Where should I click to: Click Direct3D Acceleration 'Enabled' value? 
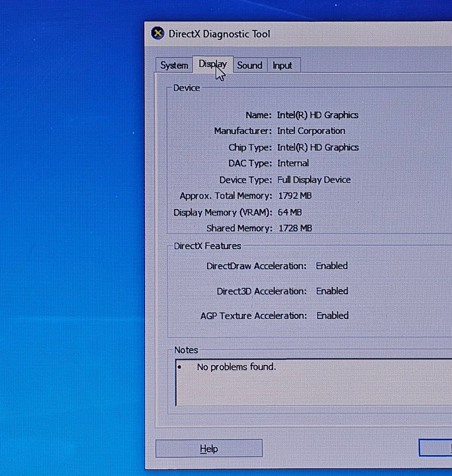332,291
